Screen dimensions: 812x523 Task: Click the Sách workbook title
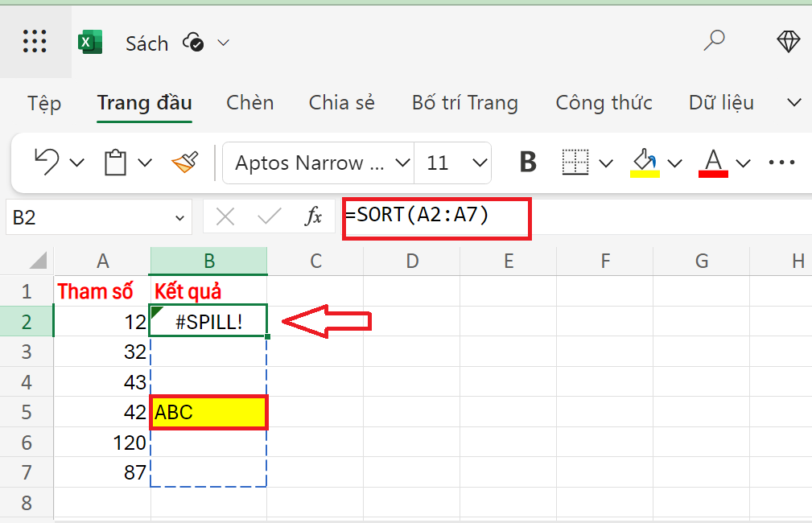coord(147,43)
